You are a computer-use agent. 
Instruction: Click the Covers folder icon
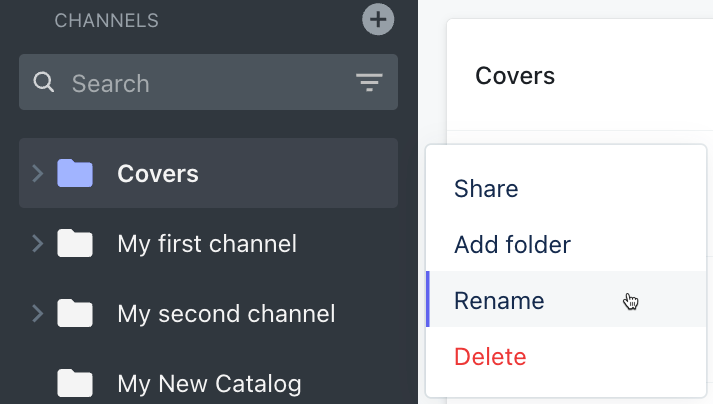pos(75,174)
